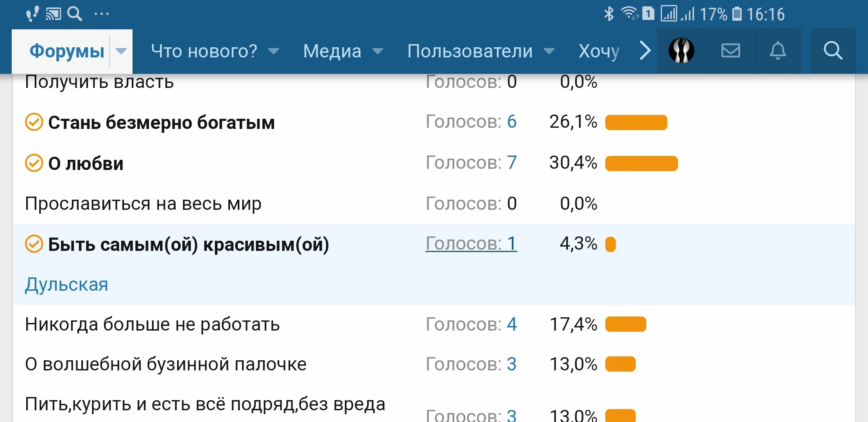Click the orange progress bar for О любви

pyautogui.click(x=641, y=164)
